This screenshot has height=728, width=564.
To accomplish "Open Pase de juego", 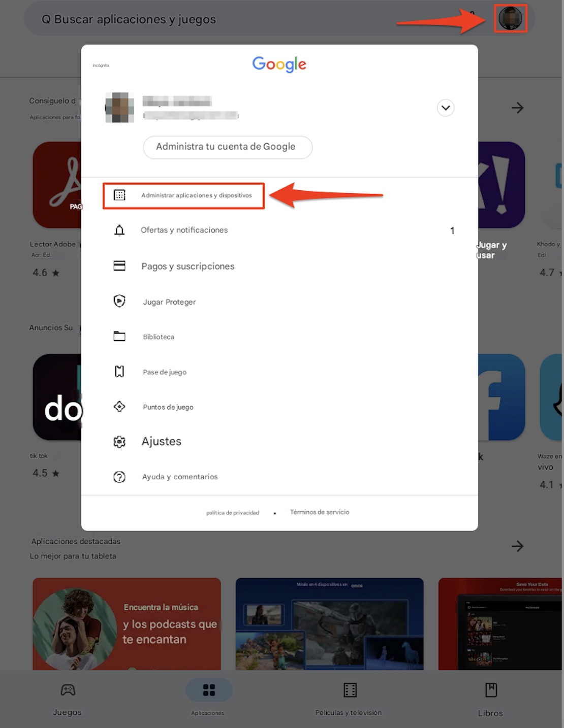I will (279, 372).
